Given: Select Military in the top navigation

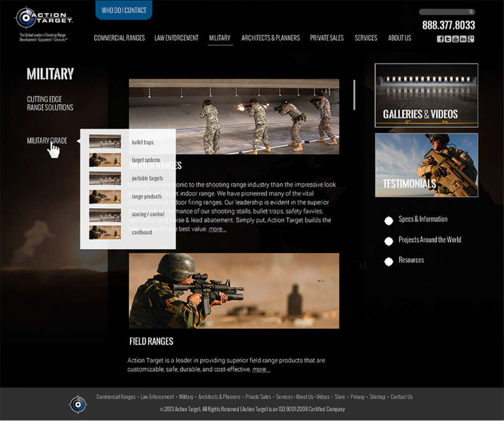Looking at the screenshot, I should (220, 38).
